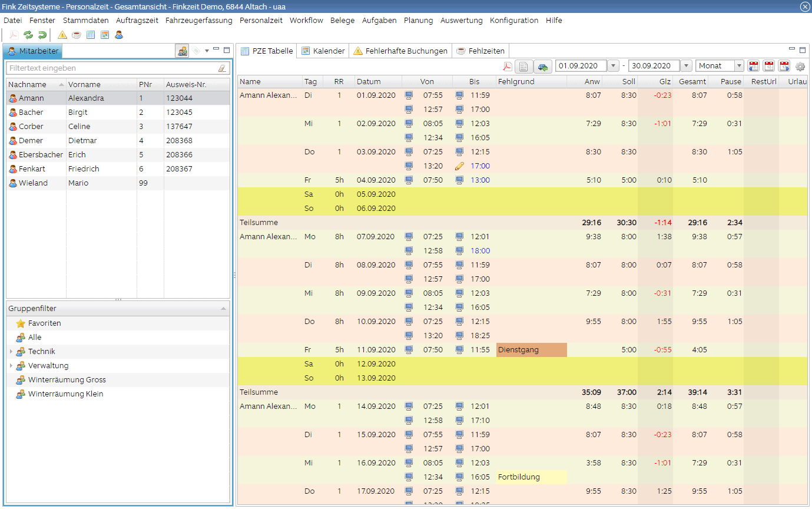Open the Konfiguration menu
The width and height of the screenshot is (812, 509).
tap(514, 21)
